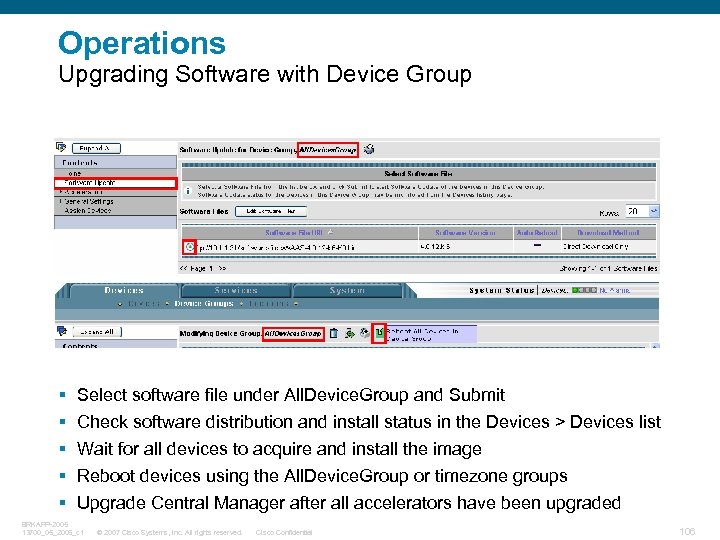The image size is (720, 540).
Task: Switch to the System tab
Action: (x=347, y=290)
